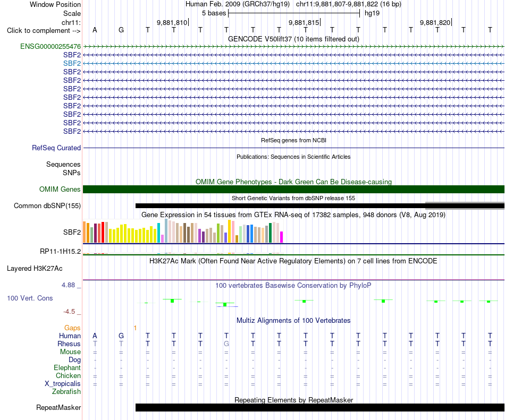Screen dimensions: 505x420
Task: Click the magenta bar ending SBF2 GTEx chart
Action: point(282,237)
